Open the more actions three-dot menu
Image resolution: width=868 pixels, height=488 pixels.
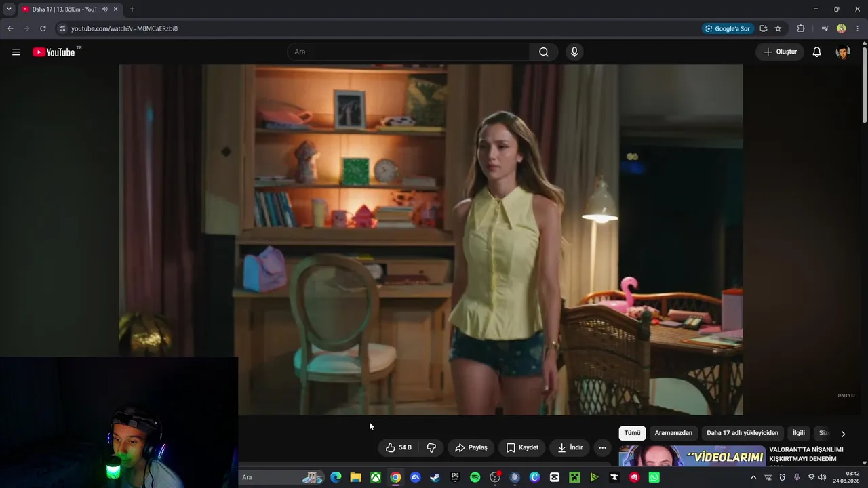[602, 447]
